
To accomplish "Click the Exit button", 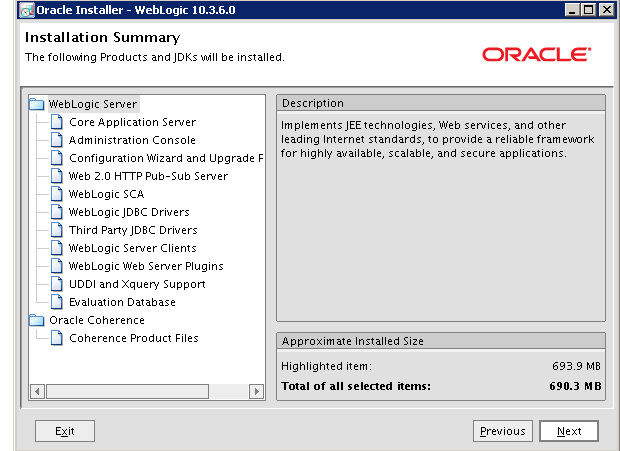I will tap(65, 431).
